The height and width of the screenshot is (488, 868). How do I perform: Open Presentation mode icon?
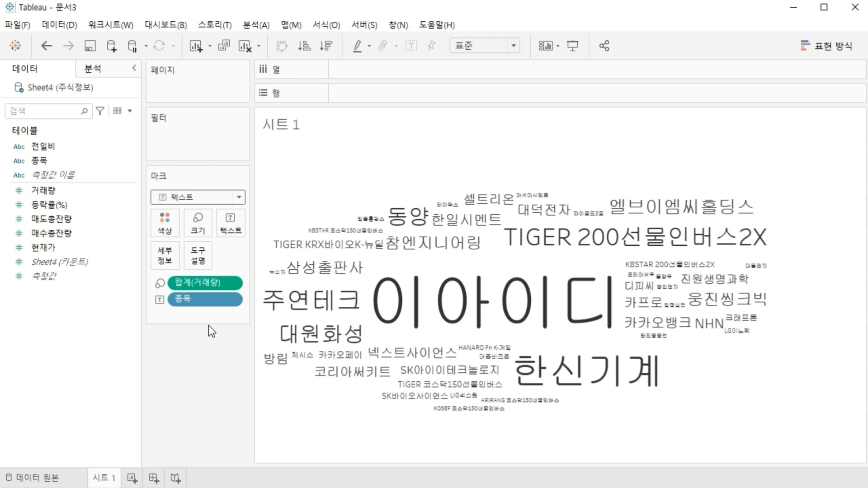[573, 46]
